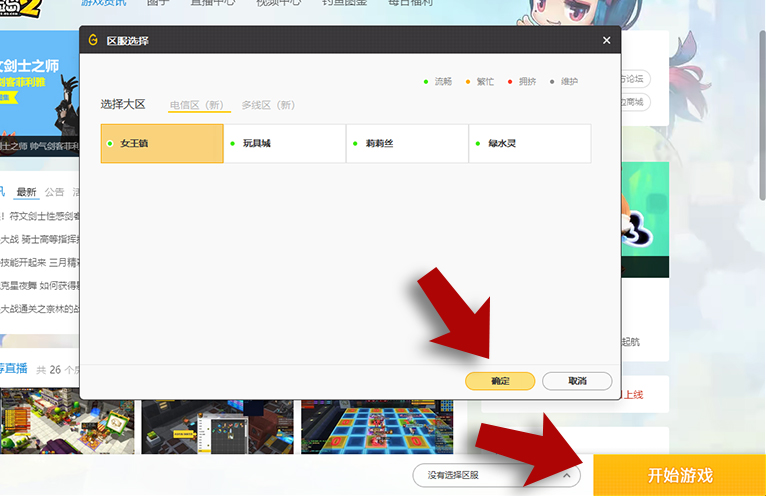
Task: Select the 女王镇 server
Action: click(162, 143)
